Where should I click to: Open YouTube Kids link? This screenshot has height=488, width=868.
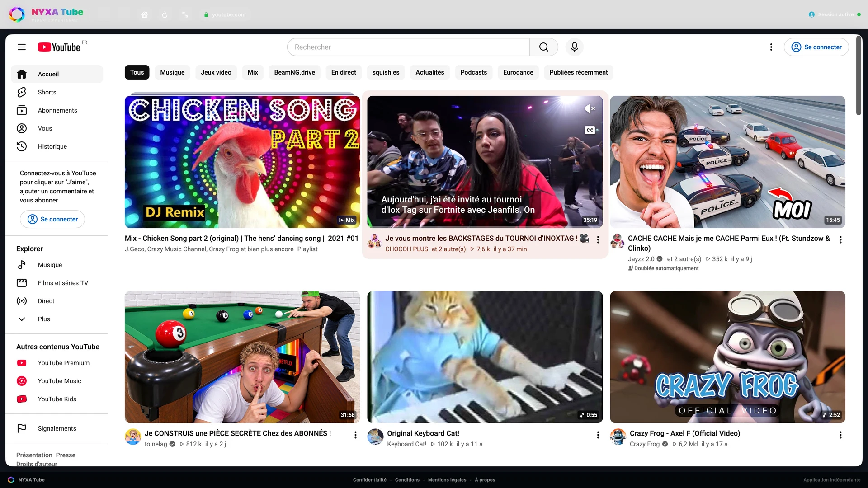coord(57,399)
